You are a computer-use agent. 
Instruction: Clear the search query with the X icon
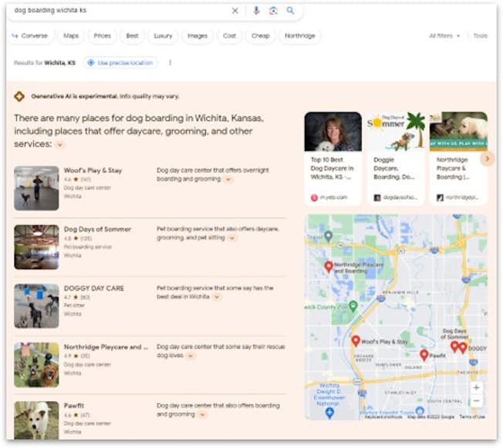tap(235, 11)
